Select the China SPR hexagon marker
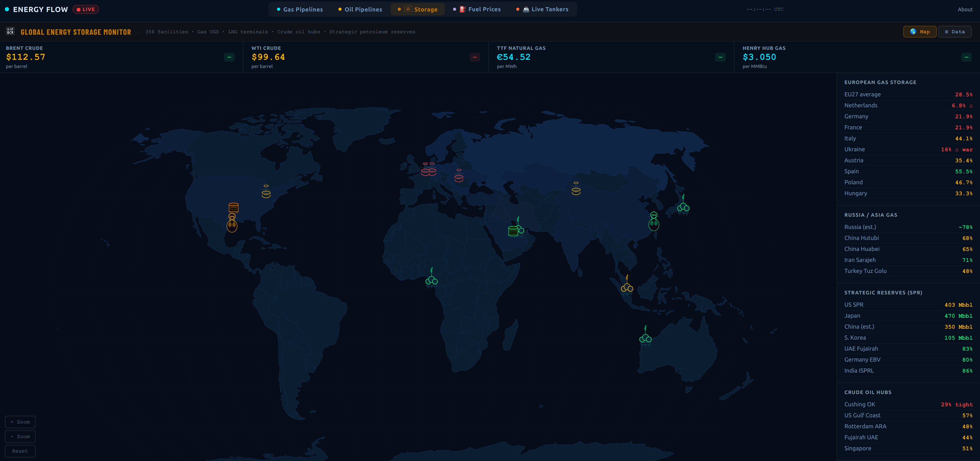The image size is (980, 461). (653, 215)
